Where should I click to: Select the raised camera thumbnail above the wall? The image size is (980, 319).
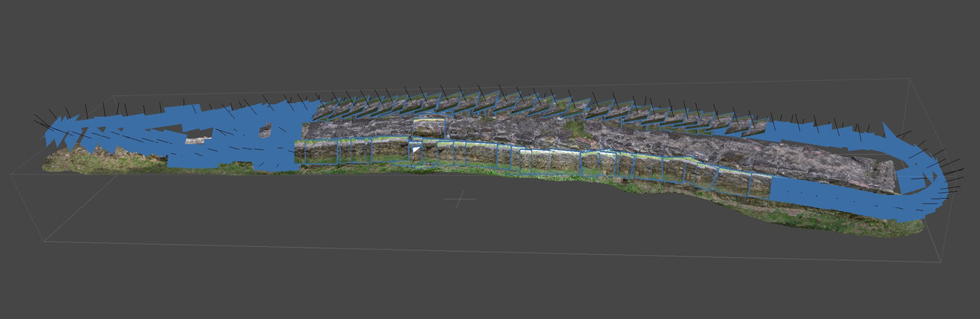(429, 127)
